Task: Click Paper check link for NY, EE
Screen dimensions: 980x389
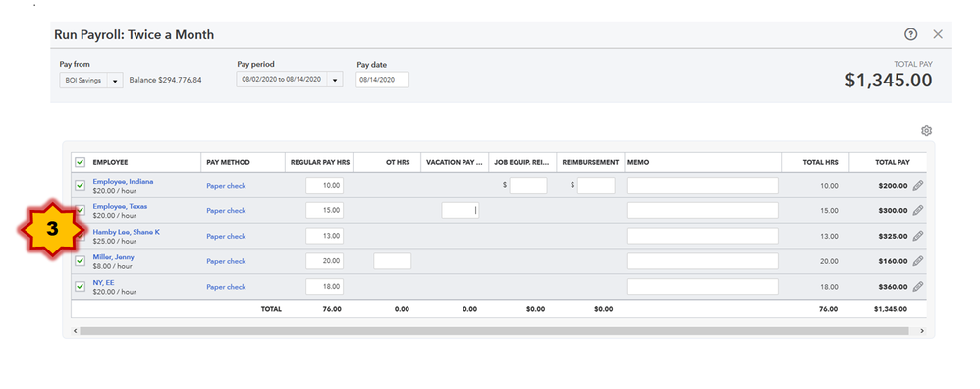Action: [x=226, y=287]
